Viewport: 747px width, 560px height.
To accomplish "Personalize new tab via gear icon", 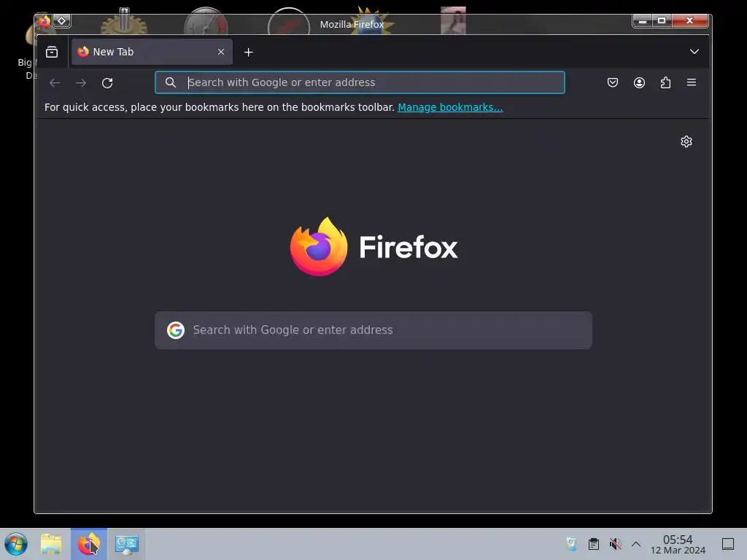I will pyautogui.click(x=686, y=141).
